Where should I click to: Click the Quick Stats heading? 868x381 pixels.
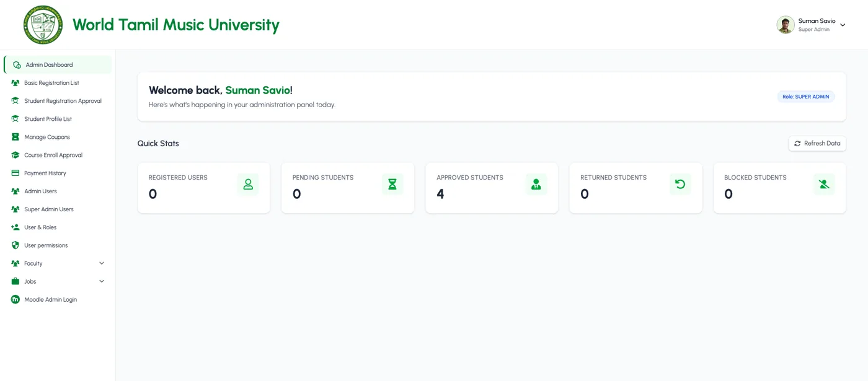click(158, 143)
